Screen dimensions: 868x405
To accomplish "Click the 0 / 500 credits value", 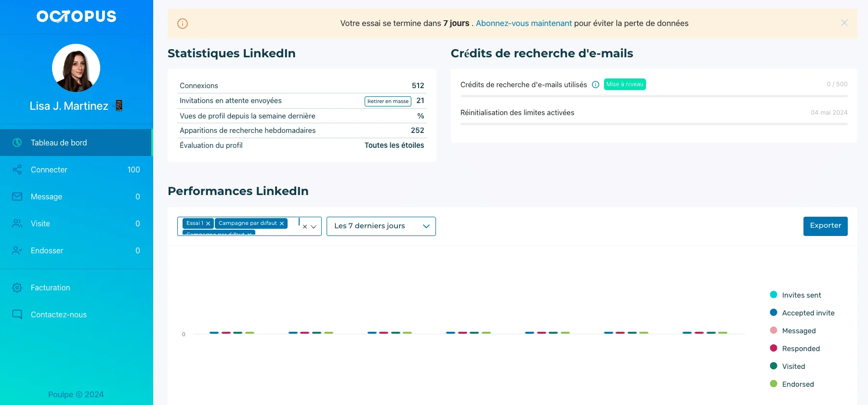I will (x=837, y=84).
